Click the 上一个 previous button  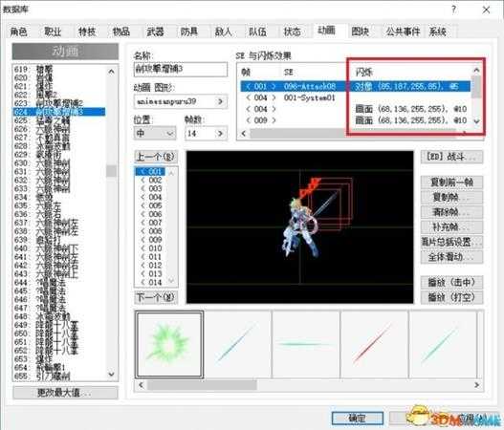pyautogui.click(x=156, y=157)
